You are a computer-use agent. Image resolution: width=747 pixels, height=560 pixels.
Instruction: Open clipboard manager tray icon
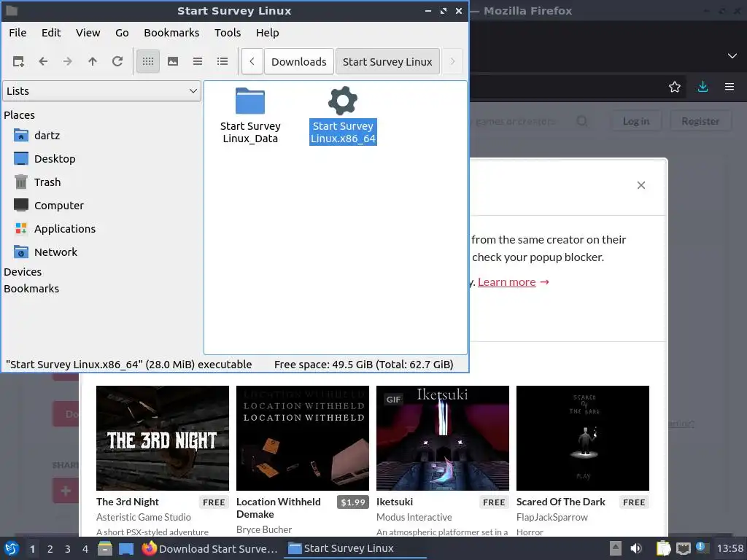pos(663,548)
